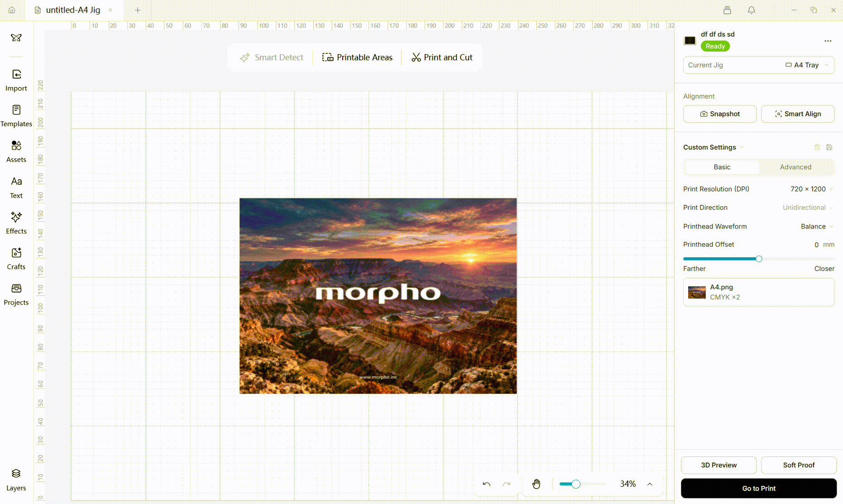Open the Crafts panel
Image resolution: width=843 pixels, height=504 pixels.
[x=16, y=259]
